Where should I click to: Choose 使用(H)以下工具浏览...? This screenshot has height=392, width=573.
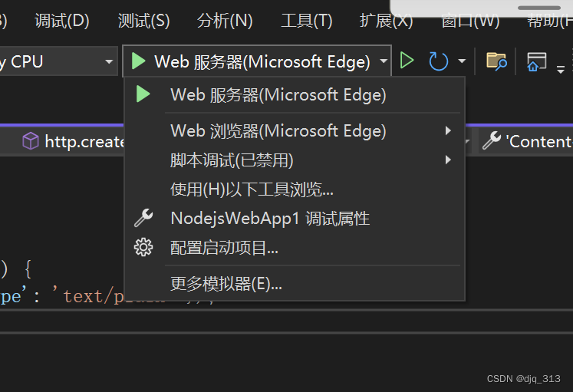tap(295, 189)
